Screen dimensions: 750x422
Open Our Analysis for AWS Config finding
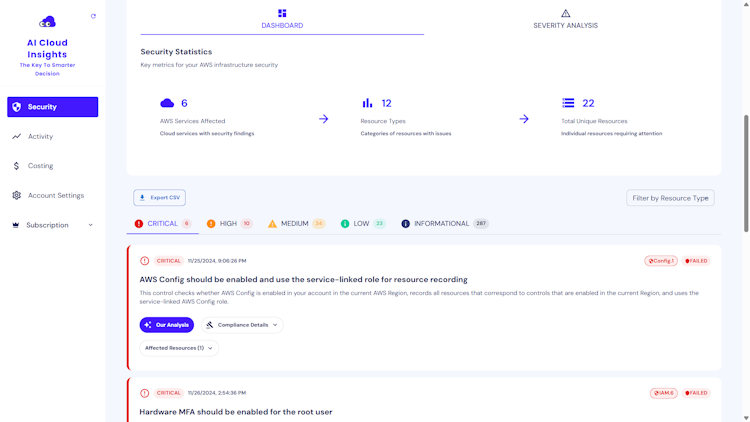click(167, 325)
